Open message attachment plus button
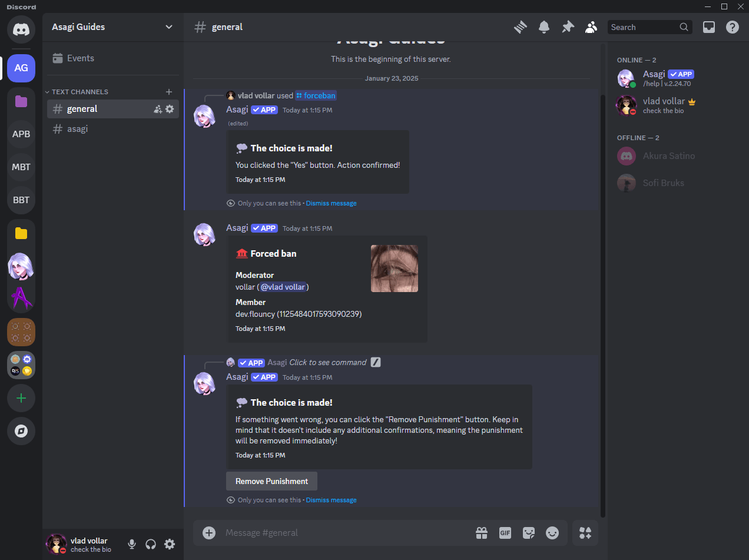The height and width of the screenshot is (560, 749). (x=209, y=533)
